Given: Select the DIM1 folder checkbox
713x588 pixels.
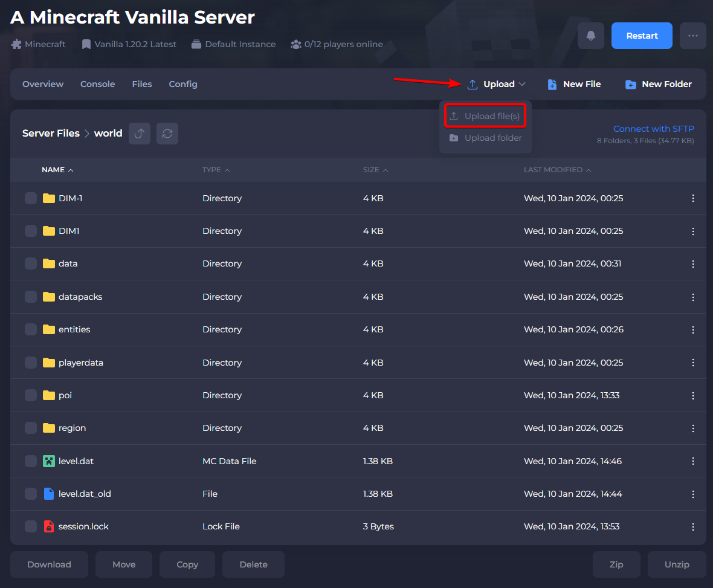Looking at the screenshot, I should (x=30, y=231).
